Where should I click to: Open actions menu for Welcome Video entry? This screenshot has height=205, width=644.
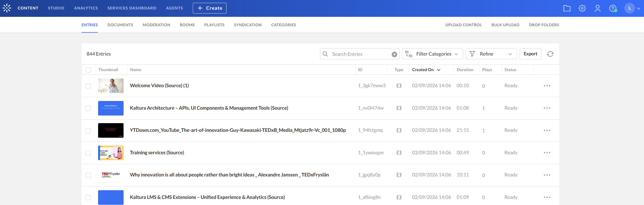pyautogui.click(x=547, y=86)
